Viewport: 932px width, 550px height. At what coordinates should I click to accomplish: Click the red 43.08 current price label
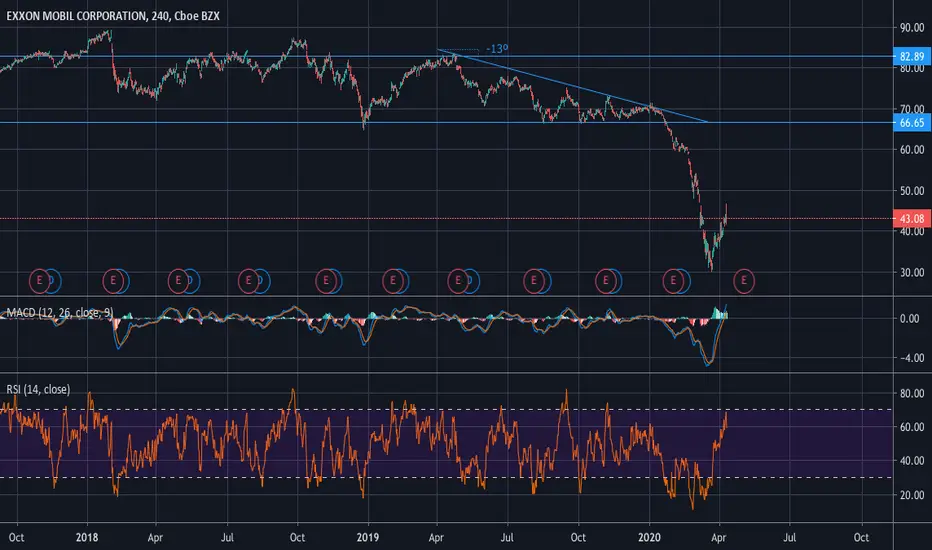912,218
